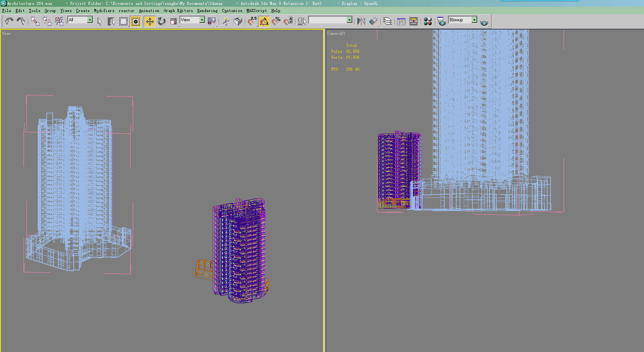Screen dimensions: 644x352
Task: Select the Select and Move tool
Action: click(150, 21)
